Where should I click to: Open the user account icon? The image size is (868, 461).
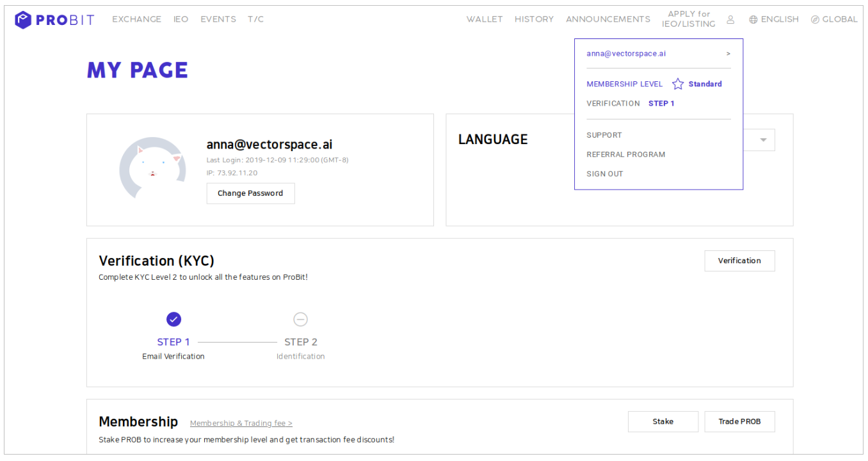click(x=730, y=20)
